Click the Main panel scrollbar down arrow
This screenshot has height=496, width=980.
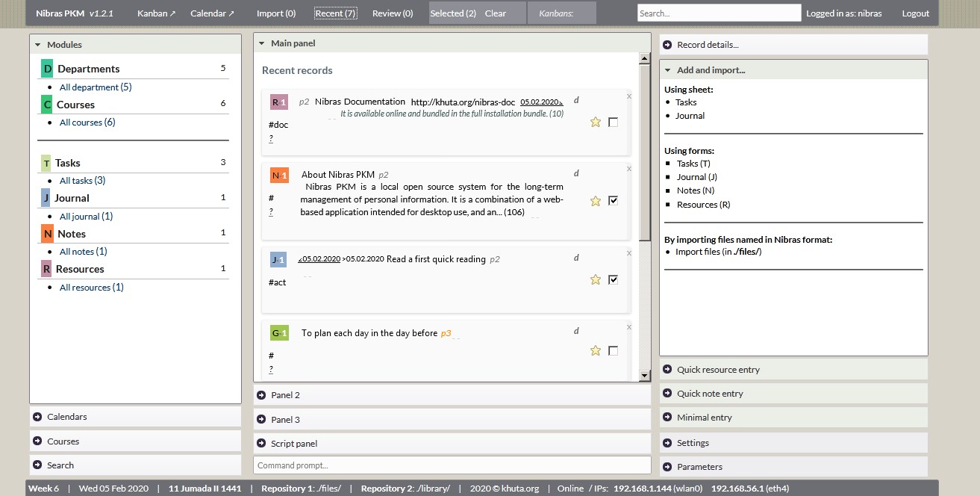645,375
